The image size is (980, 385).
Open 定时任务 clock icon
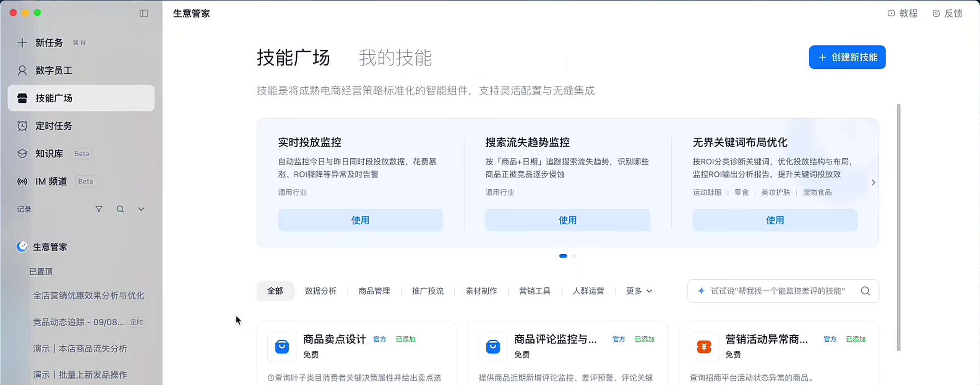22,126
